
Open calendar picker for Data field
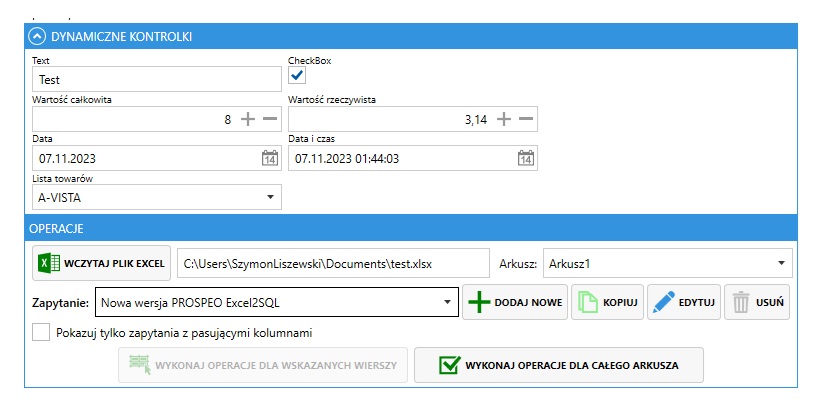point(270,158)
